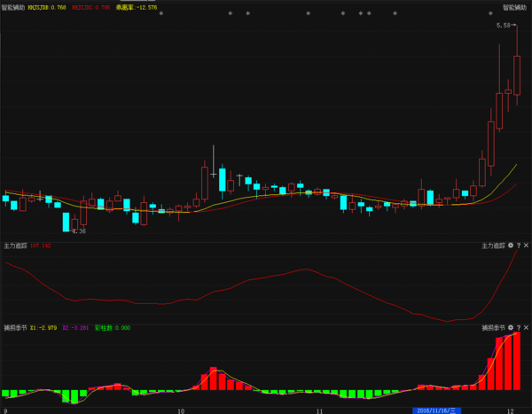The height and width of the screenshot is (414, 532).
Task: Close the 捕捞季节 indicator panel
Action: 527,327
